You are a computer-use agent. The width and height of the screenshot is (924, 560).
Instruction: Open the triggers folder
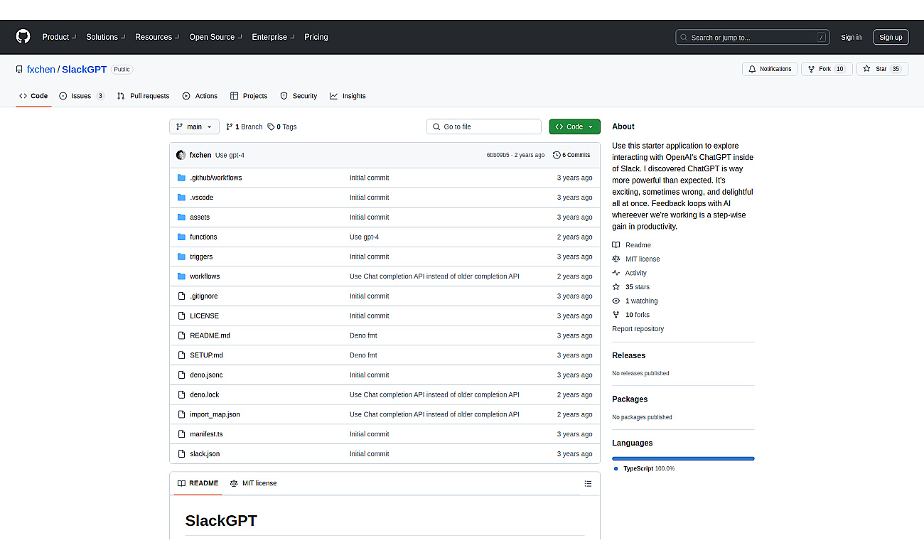201,257
